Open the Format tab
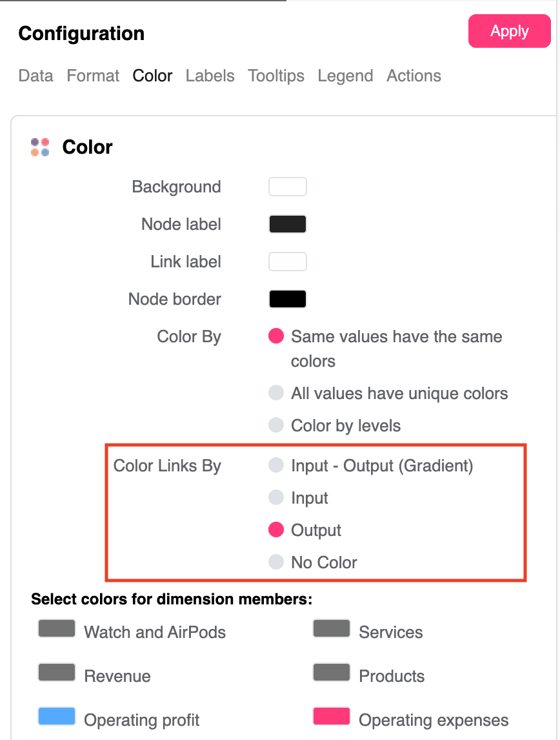The height and width of the screenshot is (740, 560). pos(93,76)
